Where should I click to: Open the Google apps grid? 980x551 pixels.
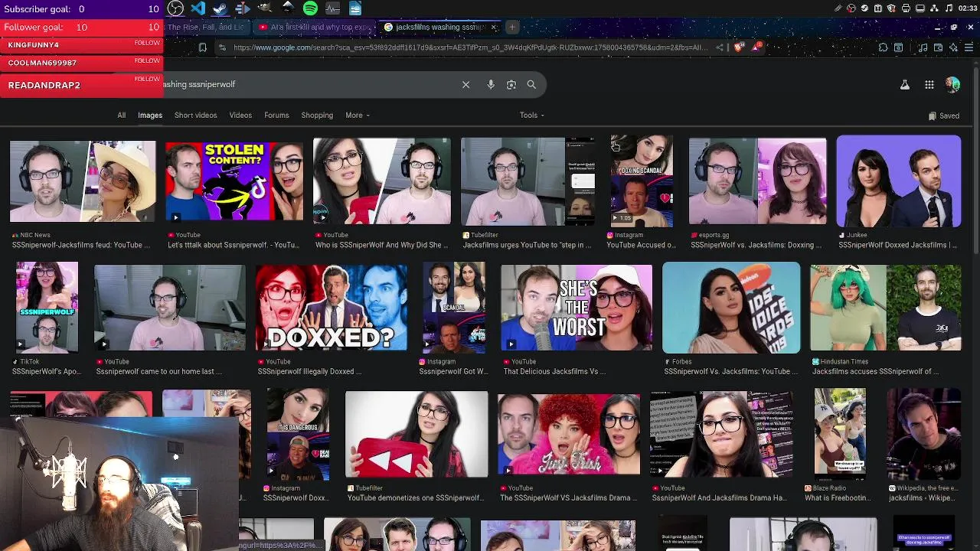pos(929,85)
